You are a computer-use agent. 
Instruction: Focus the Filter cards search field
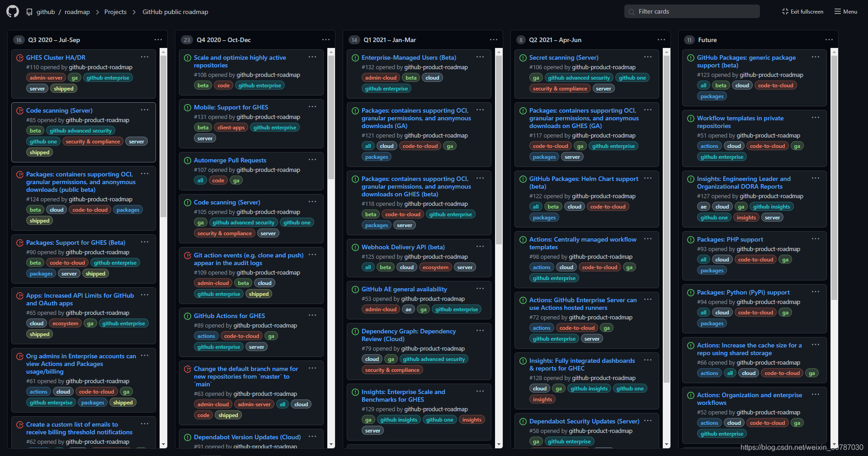click(692, 11)
